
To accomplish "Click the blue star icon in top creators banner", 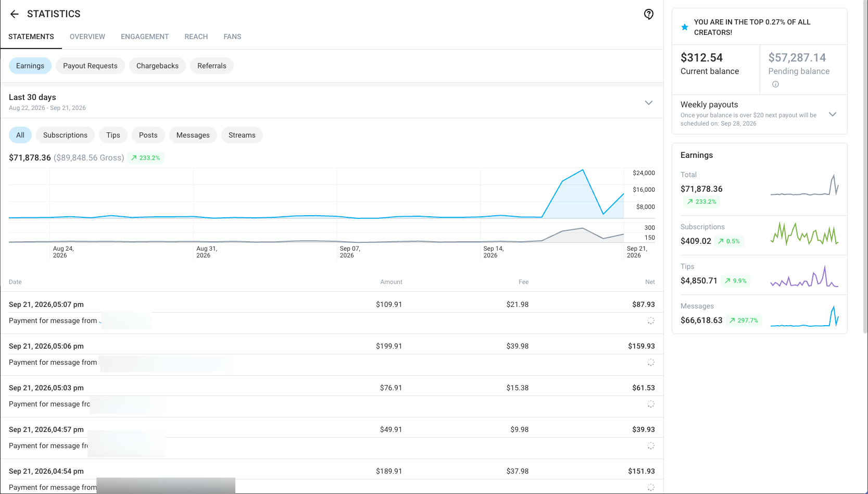I will click(685, 27).
